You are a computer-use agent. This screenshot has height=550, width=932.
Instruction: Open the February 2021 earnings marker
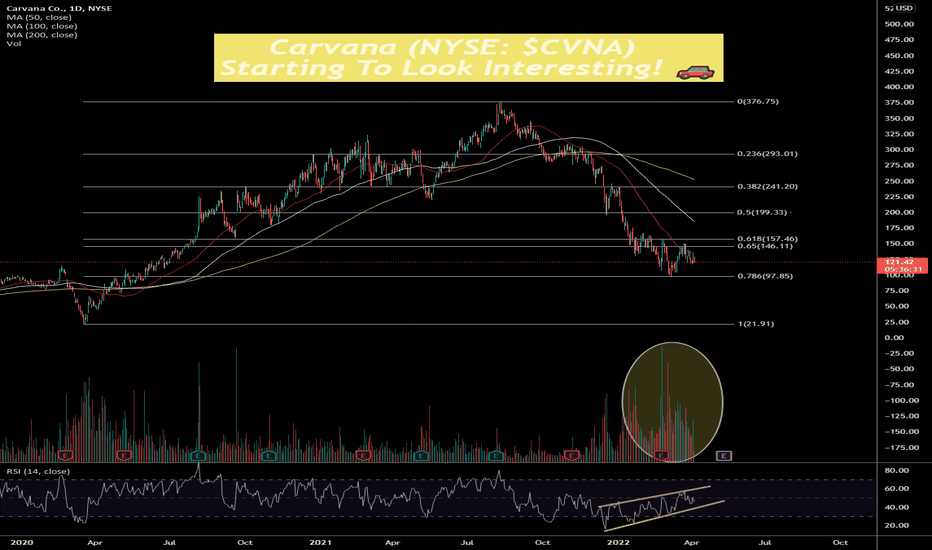(x=363, y=455)
